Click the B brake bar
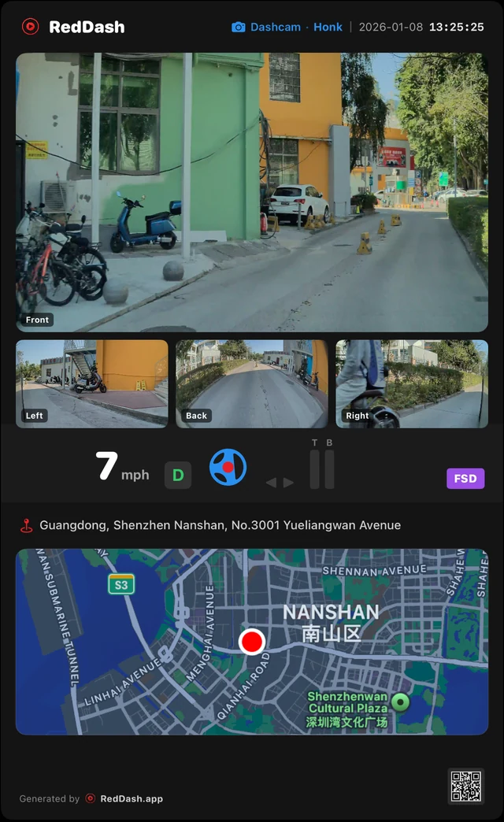Screen dimensions: 504x822 [329, 468]
